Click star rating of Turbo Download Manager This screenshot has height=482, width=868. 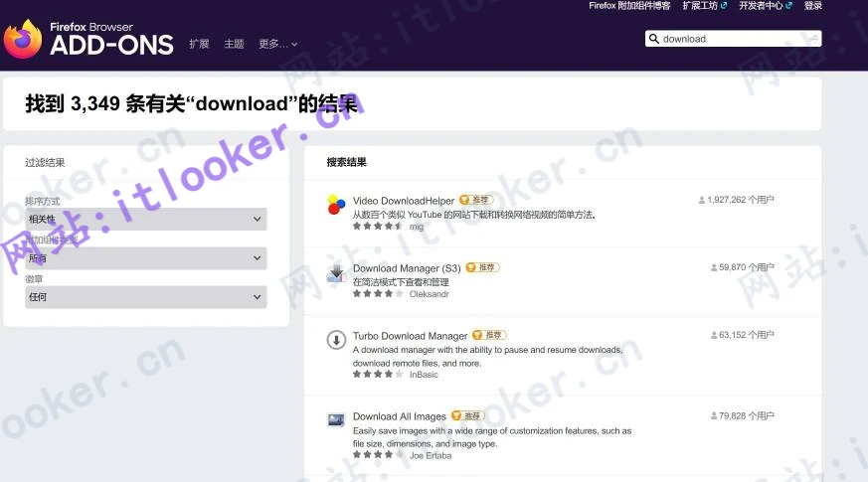pos(378,374)
